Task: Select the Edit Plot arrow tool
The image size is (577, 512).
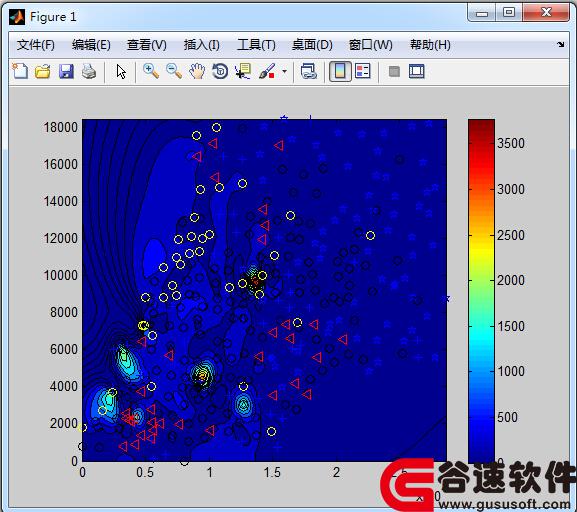Action: tap(121, 71)
